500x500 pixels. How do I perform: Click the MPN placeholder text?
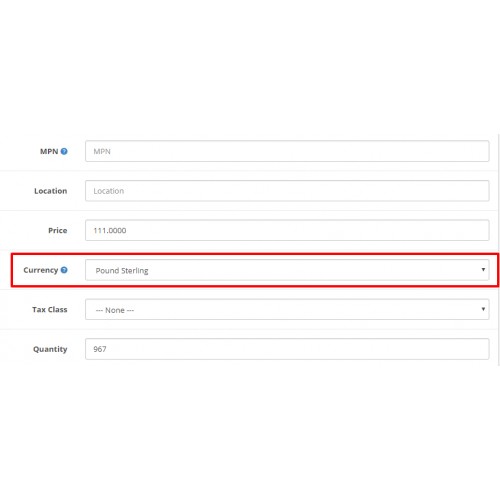102,151
